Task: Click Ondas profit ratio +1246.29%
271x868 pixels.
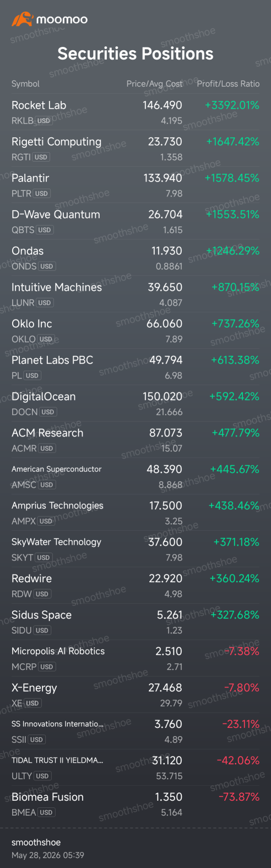Action: pos(232,251)
